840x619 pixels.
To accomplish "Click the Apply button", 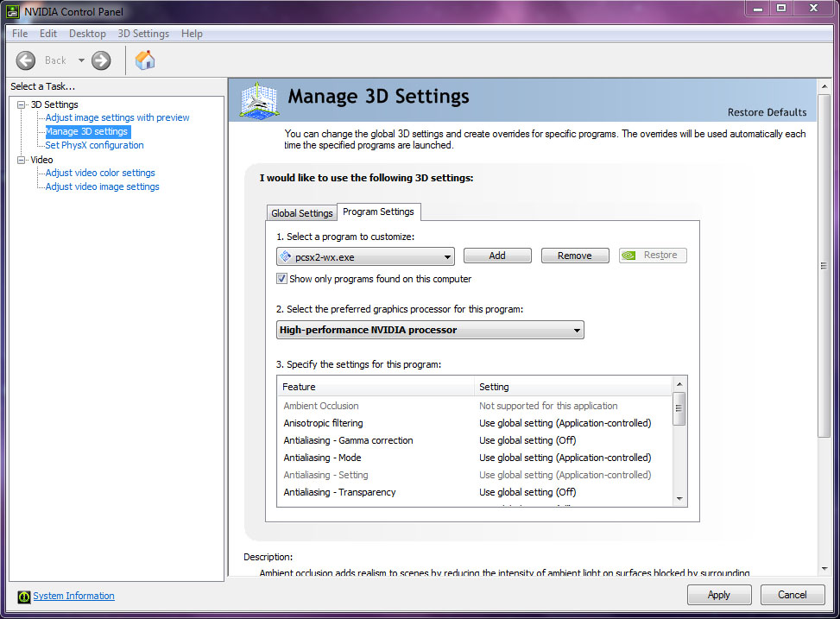I will point(719,595).
